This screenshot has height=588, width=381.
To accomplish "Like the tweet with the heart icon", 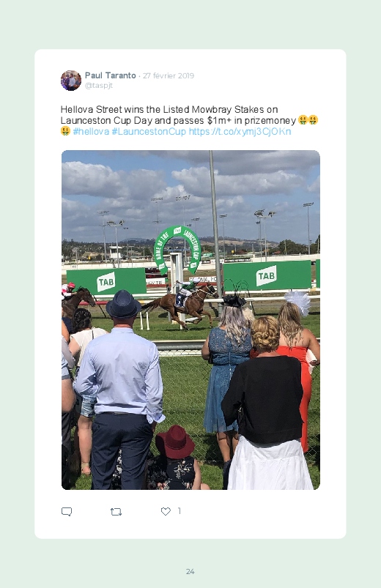I will click(166, 511).
